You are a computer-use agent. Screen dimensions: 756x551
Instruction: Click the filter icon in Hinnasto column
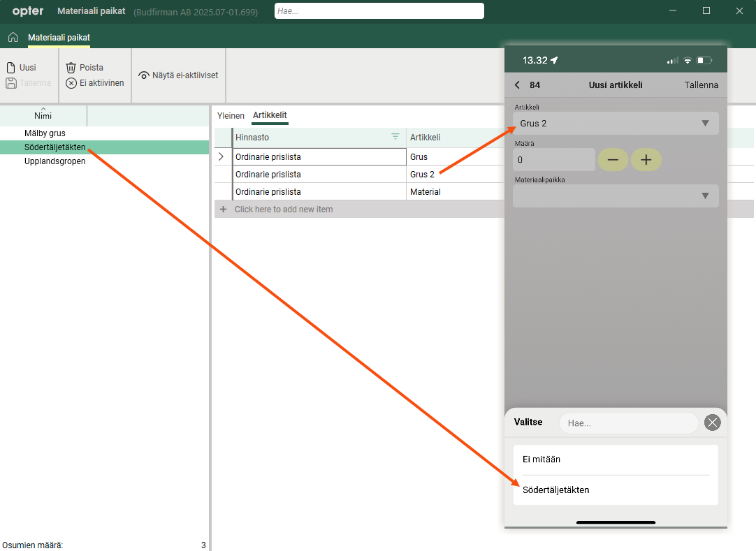click(395, 137)
